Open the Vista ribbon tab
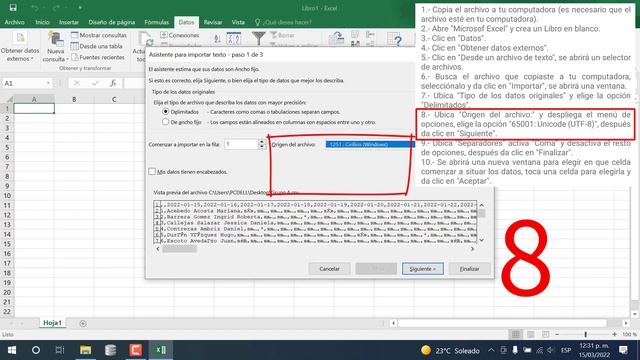This screenshot has height=360, width=640. [x=238, y=22]
